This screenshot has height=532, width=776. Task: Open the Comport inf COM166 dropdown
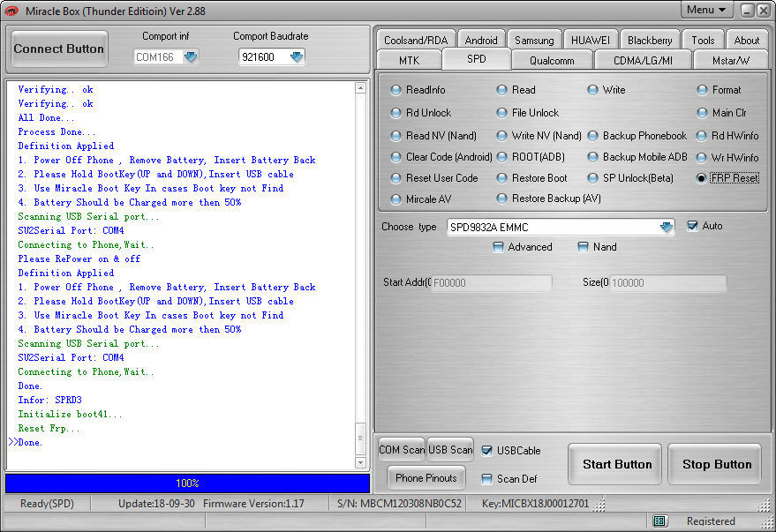click(191, 56)
